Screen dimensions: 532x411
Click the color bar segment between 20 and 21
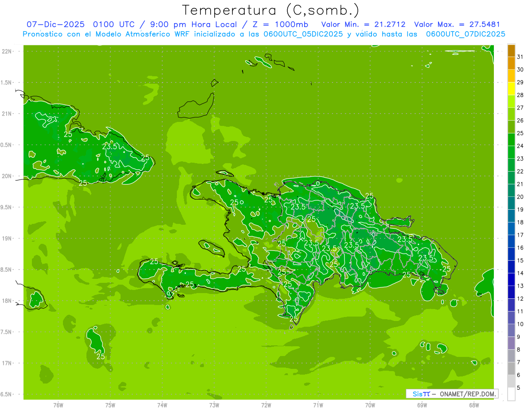(511, 190)
